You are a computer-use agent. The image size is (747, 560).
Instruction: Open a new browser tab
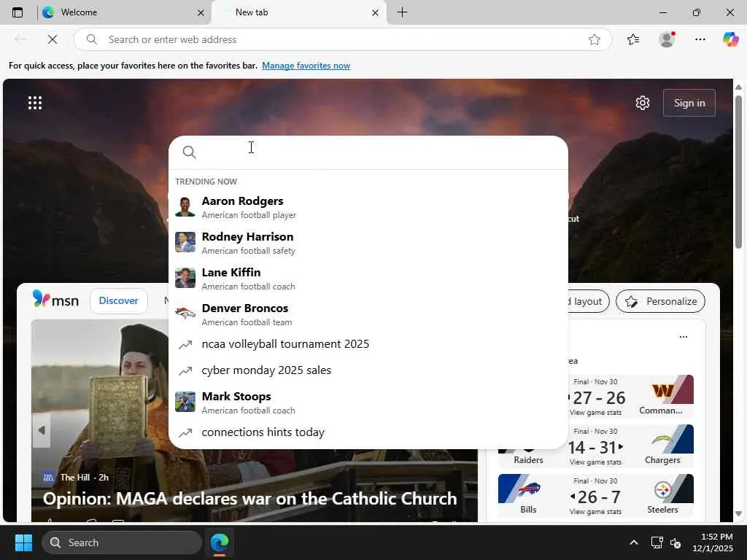[x=402, y=12]
